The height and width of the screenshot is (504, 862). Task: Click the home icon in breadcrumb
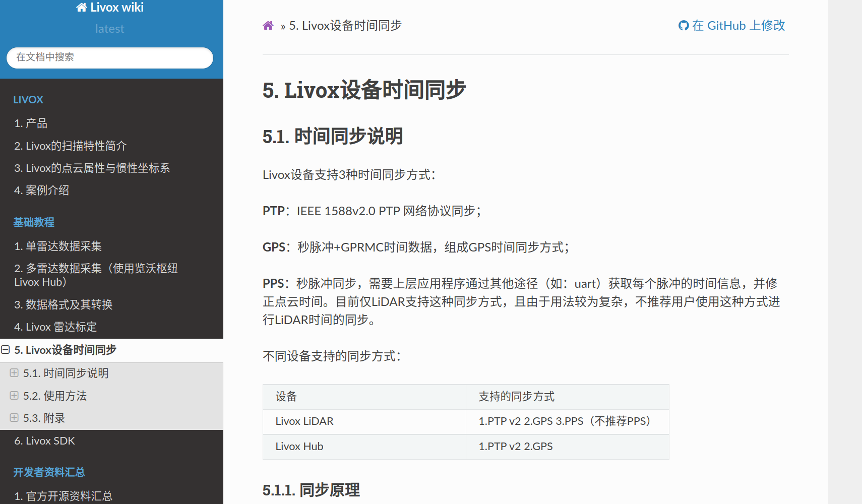[x=268, y=26]
